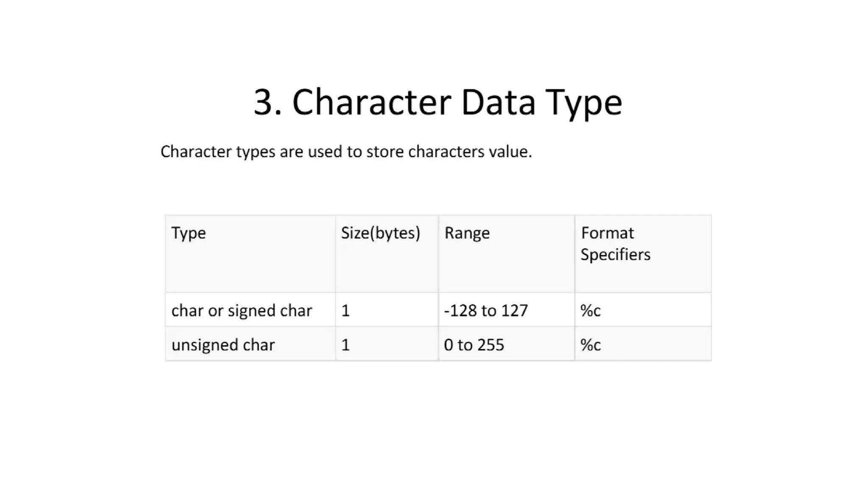Viewport: 868px width, 488px height.
Task: Select the "-128 to 127" range cell
Action: pyautogui.click(x=486, y=311)
